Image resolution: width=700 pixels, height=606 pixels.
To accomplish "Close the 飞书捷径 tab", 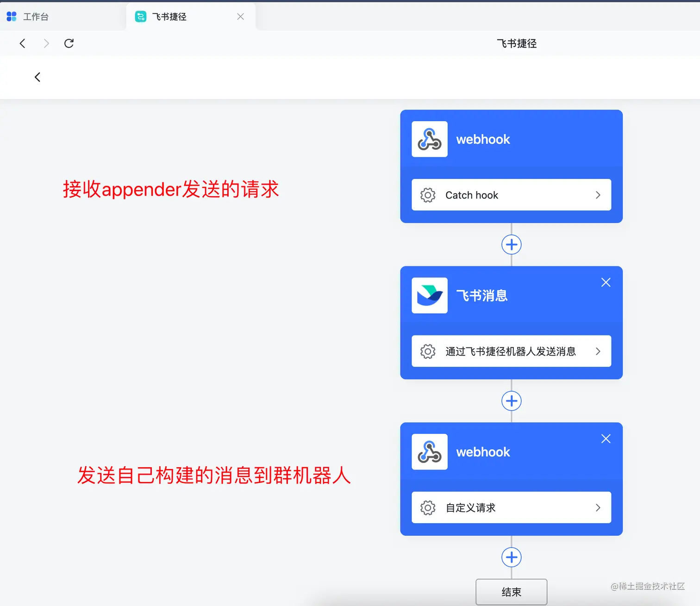I will coord(240,17).
